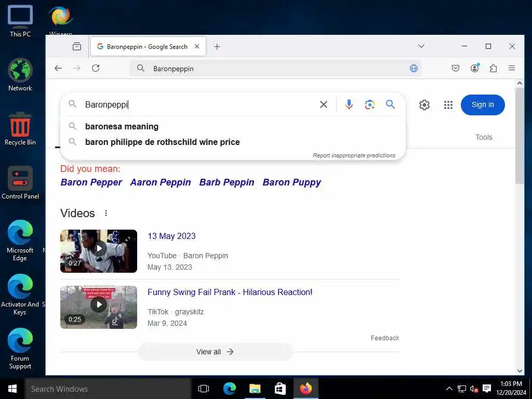Search by image with Google Lens icon

(370, 104)
